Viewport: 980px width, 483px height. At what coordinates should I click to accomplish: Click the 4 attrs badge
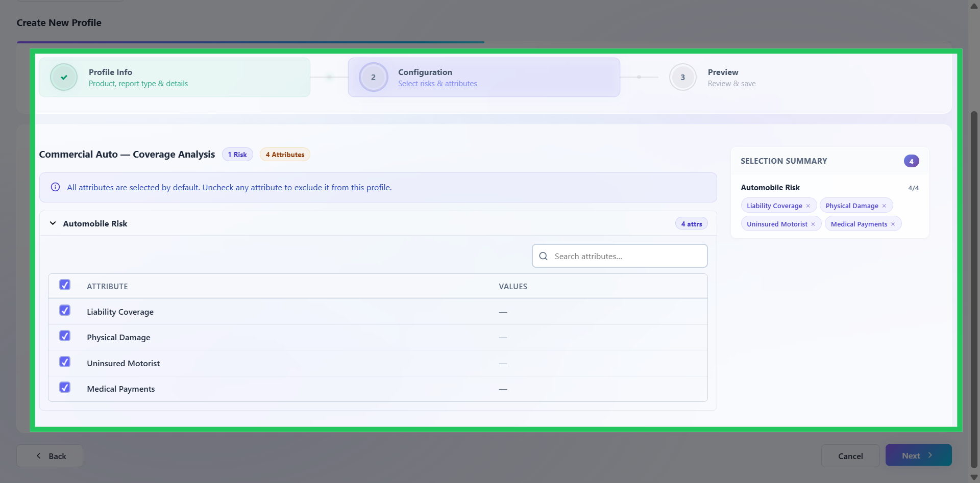[x=692, y=224]
